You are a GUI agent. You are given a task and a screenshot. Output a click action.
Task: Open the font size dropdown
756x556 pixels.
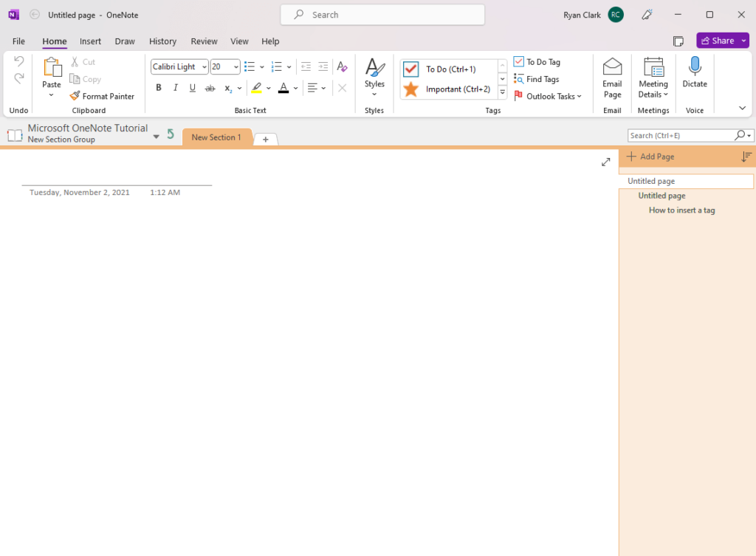[236, 66]
